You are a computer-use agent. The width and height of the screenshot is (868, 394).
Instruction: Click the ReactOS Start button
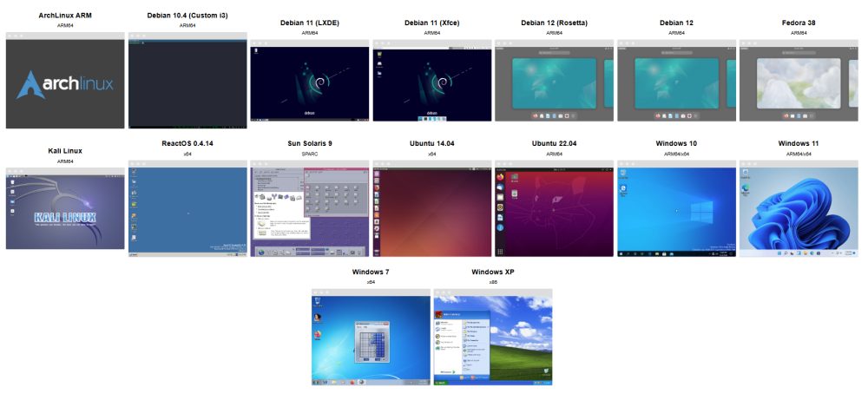click(x=134, y=254)
